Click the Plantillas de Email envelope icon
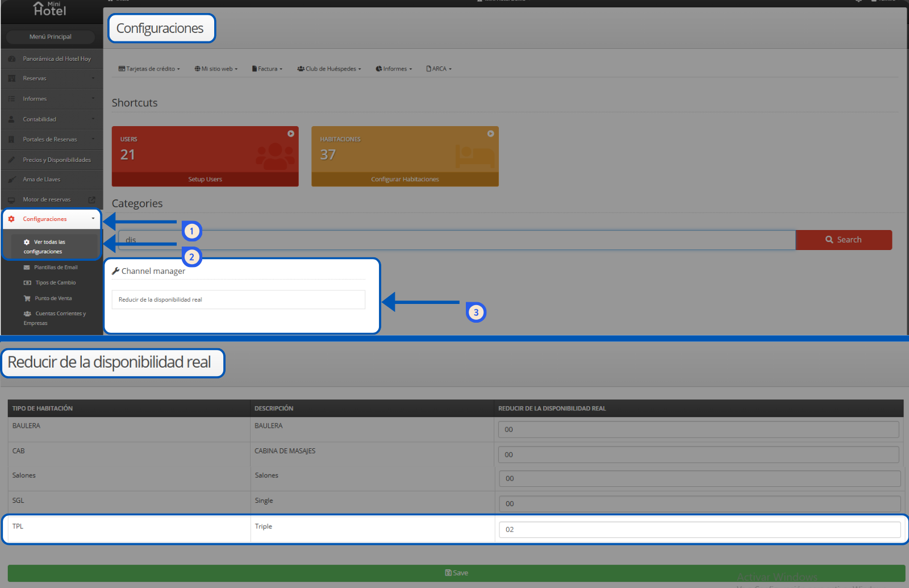The width and height of the screenshot is (909, 588). point(27,268)
